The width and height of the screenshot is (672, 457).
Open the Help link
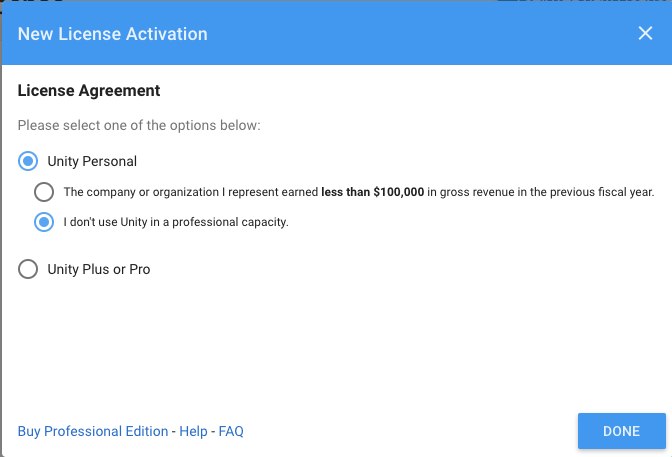(193, 431)
